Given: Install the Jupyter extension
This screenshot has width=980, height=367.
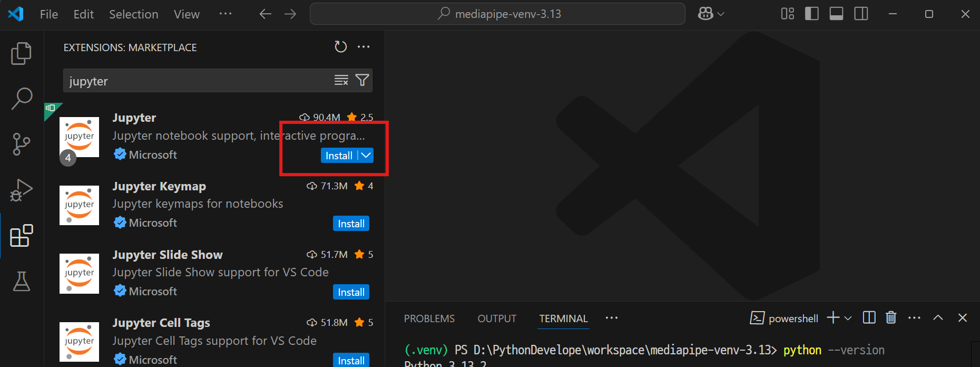Looking at the screenshot, I should tap(339, 155).
